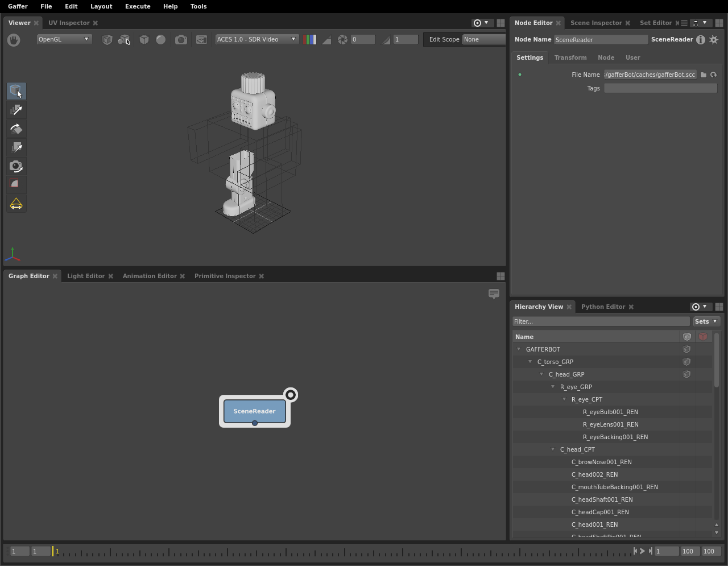Open the OpenGL renderer dropdown
This screenshot has height=566, width=728.
click(x=64, y=39)
